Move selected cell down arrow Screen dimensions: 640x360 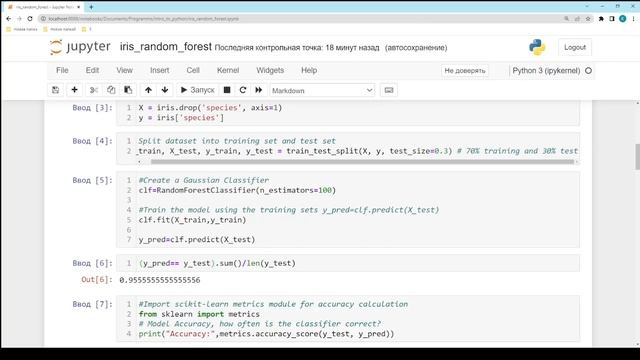pyautogui.click(x=165, y=90)
